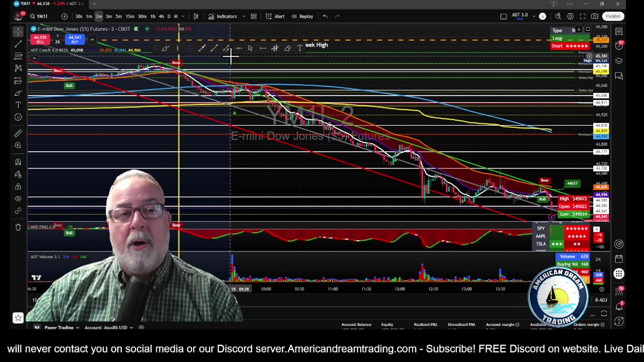Toggle stay in drawing mode
Image resolution: width=644 pixels, height=362 pixels.
pyautogui.click(x=18, y=174)
